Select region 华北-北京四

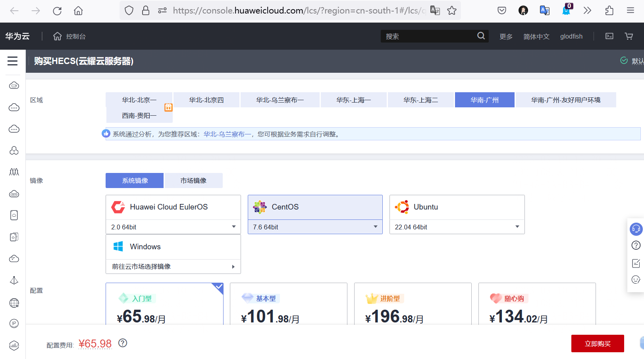(x=206, y=100)
